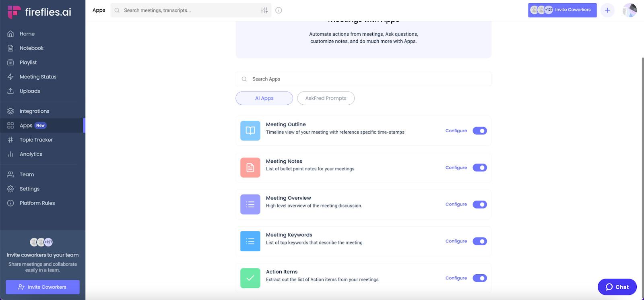Toggle the Meeting Overview switch
The width and height of the screenshot is (644, 300).
[480, 205]
